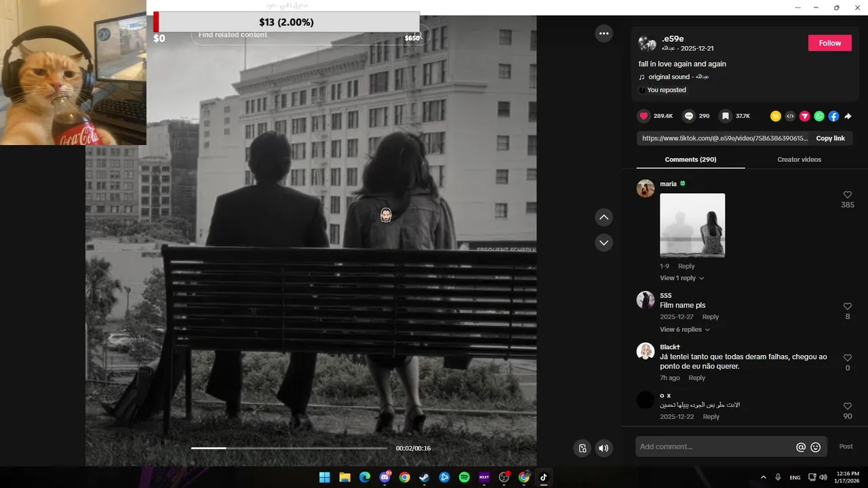Screen dimensions: 868x488
Task: Open the ENG language switcher
Action: click(795, 477)
